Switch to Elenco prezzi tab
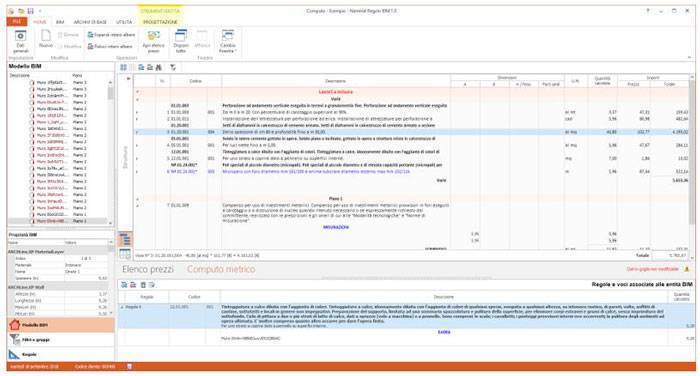The width and height of the screenshot is (700, 376). tap(148, 269)
